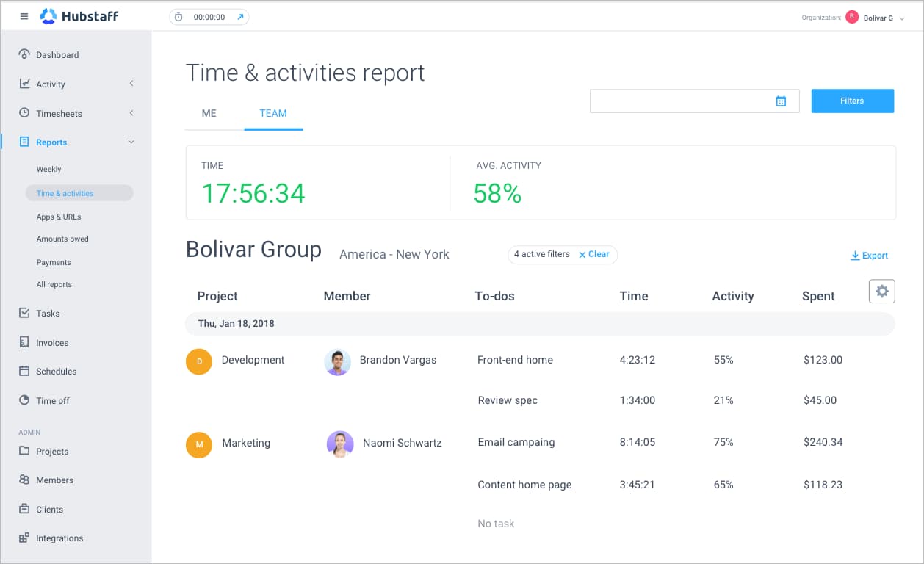The image size is (924, 564).
Task: Expand the Activity sidebar section
Action: click(x=131, y=84)
